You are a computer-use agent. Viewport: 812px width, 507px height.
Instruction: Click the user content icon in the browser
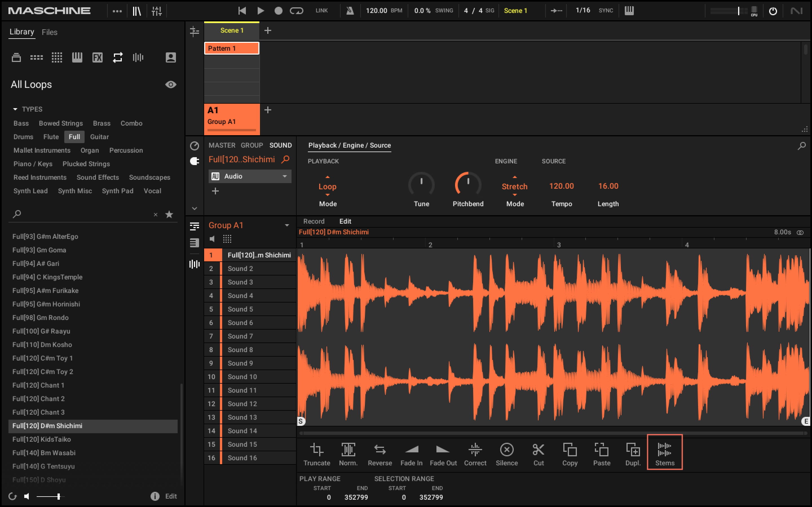click(171, 57)
